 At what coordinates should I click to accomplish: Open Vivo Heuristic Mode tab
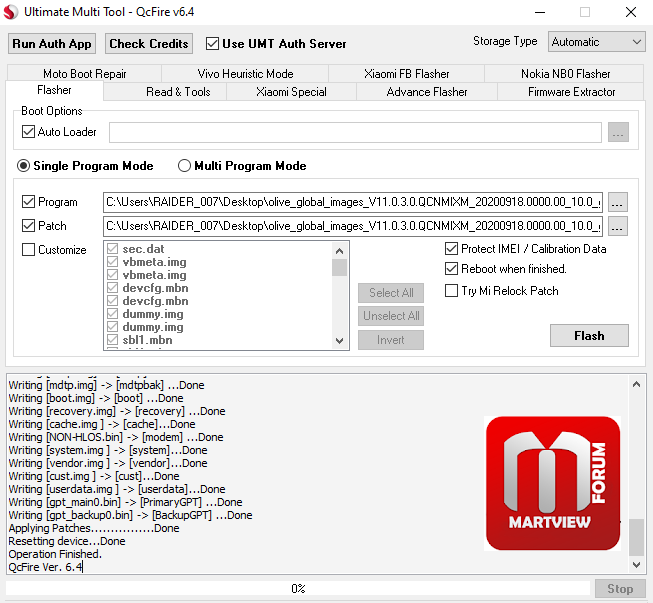pos(245,74)
